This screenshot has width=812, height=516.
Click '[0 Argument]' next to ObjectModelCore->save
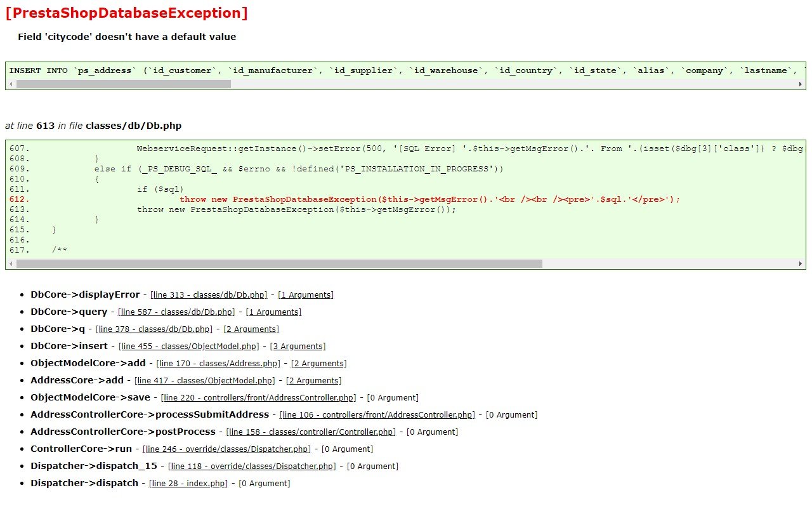click(393, 398)
